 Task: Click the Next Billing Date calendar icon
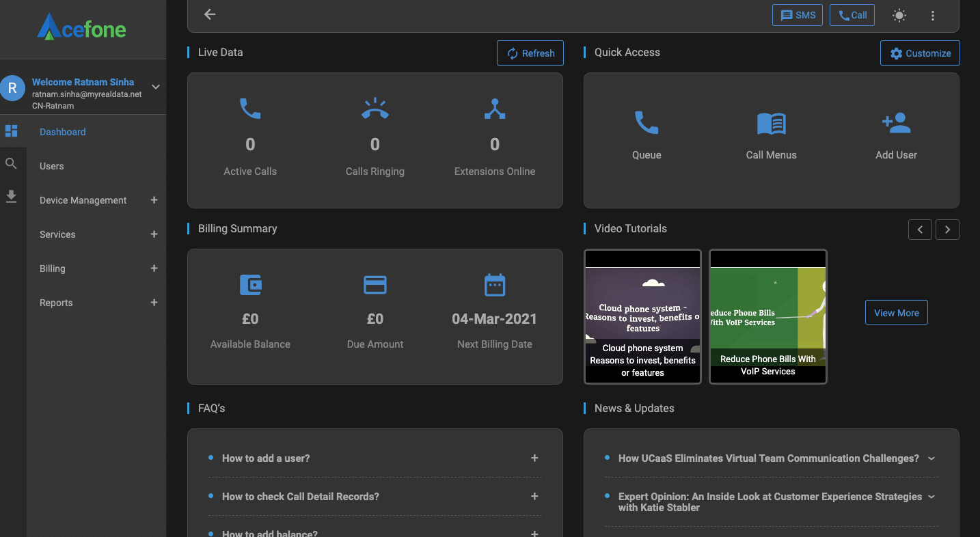pos(495,284)
